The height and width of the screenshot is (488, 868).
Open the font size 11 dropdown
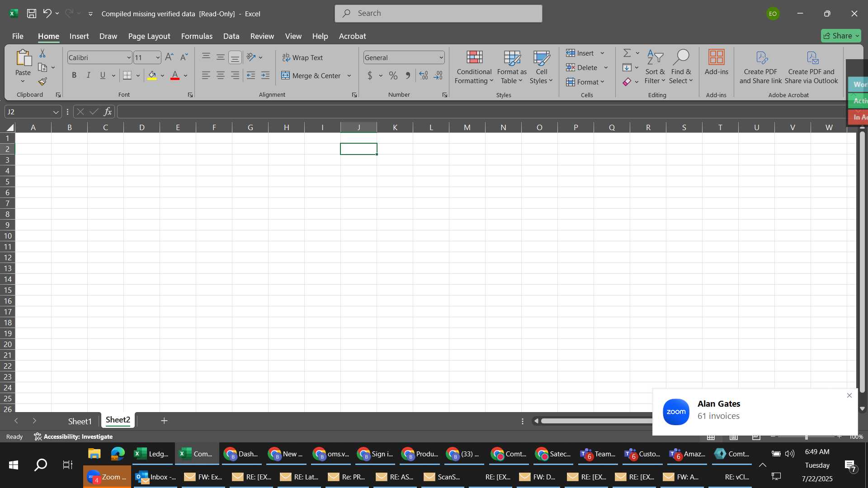coord(157,57)
